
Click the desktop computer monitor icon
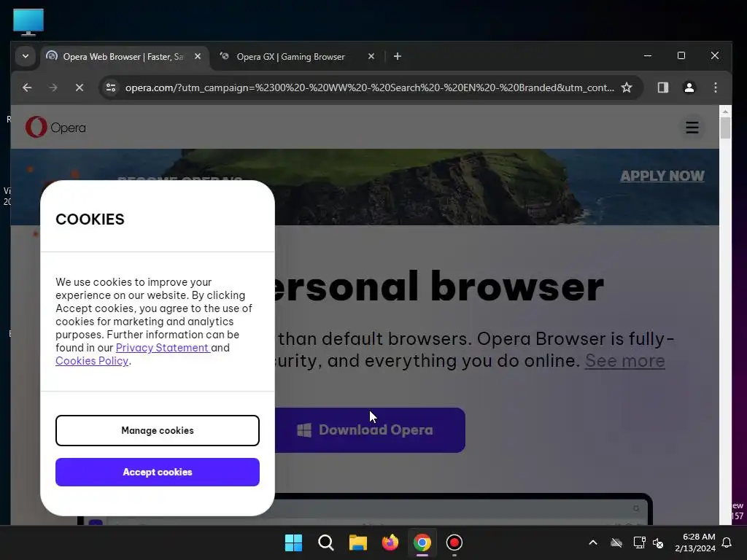pyautogui.click(x=28, y=22)
